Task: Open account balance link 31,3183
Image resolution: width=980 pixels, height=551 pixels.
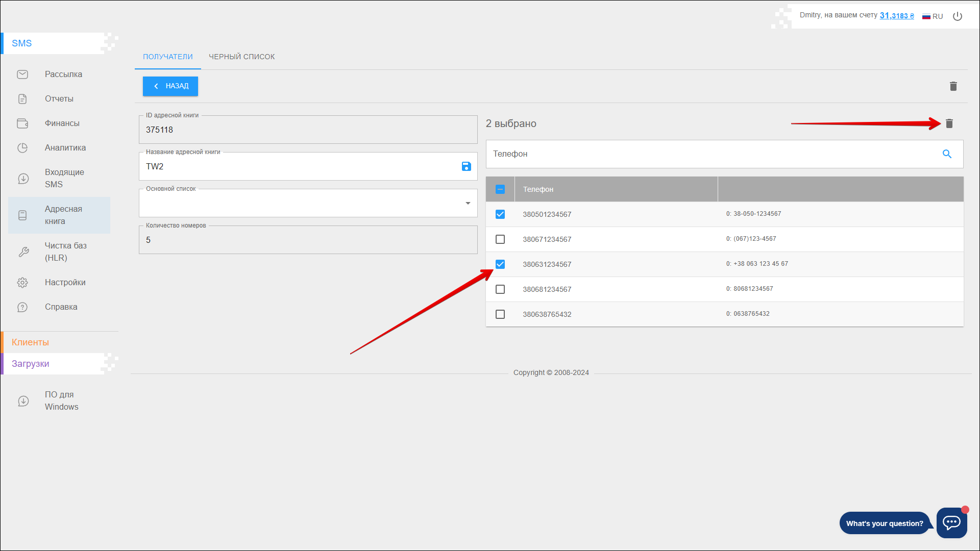Action: coord(896,16)
